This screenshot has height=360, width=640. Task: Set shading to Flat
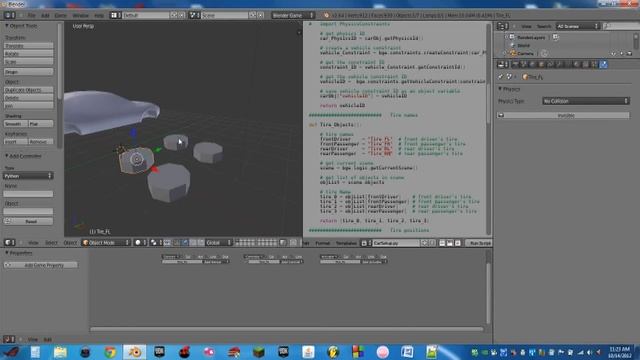[41, 124]
